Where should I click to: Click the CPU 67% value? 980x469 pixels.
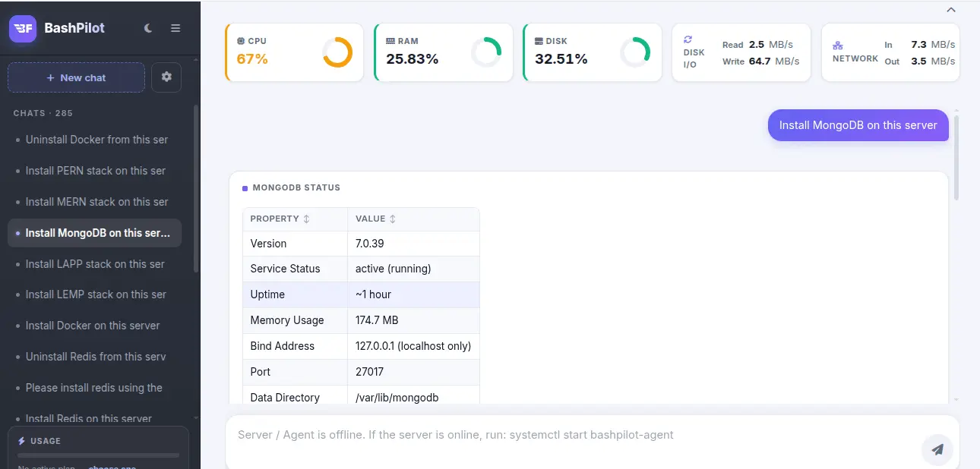[252, 58]
